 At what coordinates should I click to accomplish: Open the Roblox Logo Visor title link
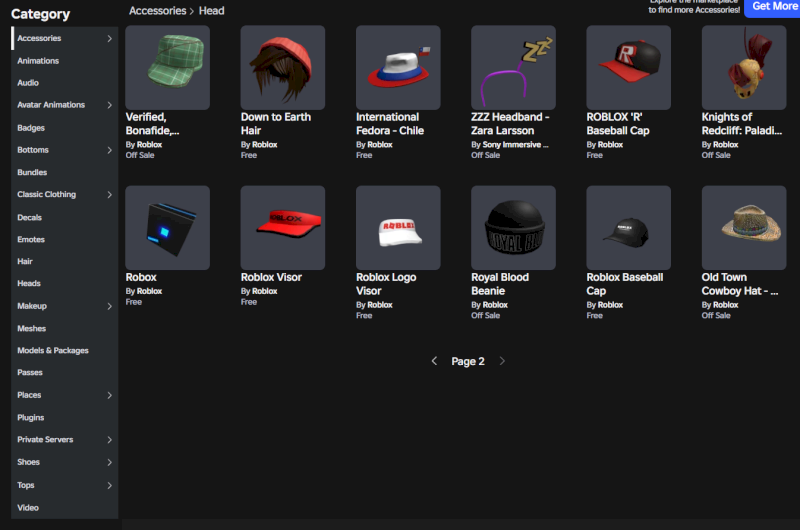point(386,284)
